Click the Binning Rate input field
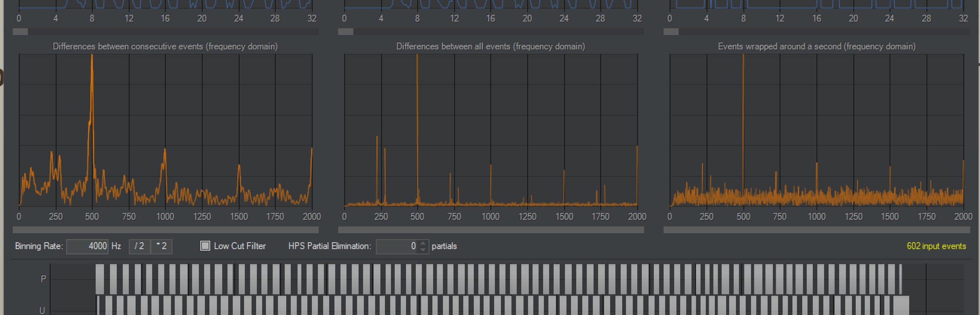Image resolution: width=980 pixels, height=315 pixels. pyautogui.click(x=87, y=246)
